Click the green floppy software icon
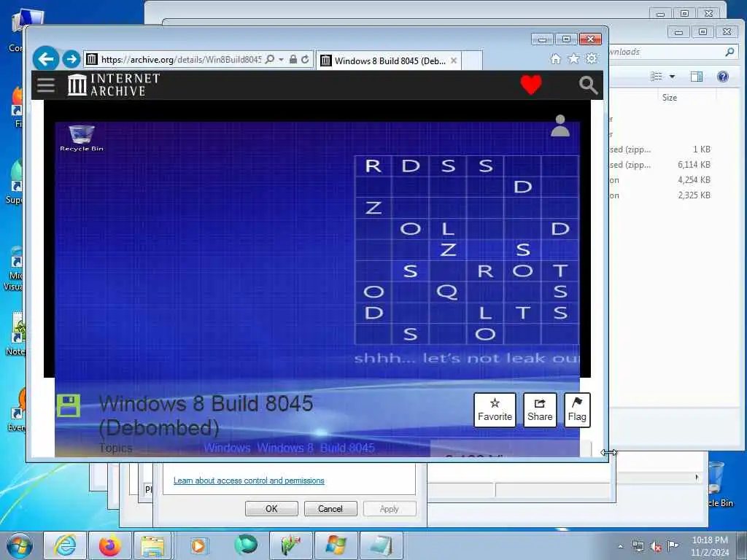 [x=69, y=405]
